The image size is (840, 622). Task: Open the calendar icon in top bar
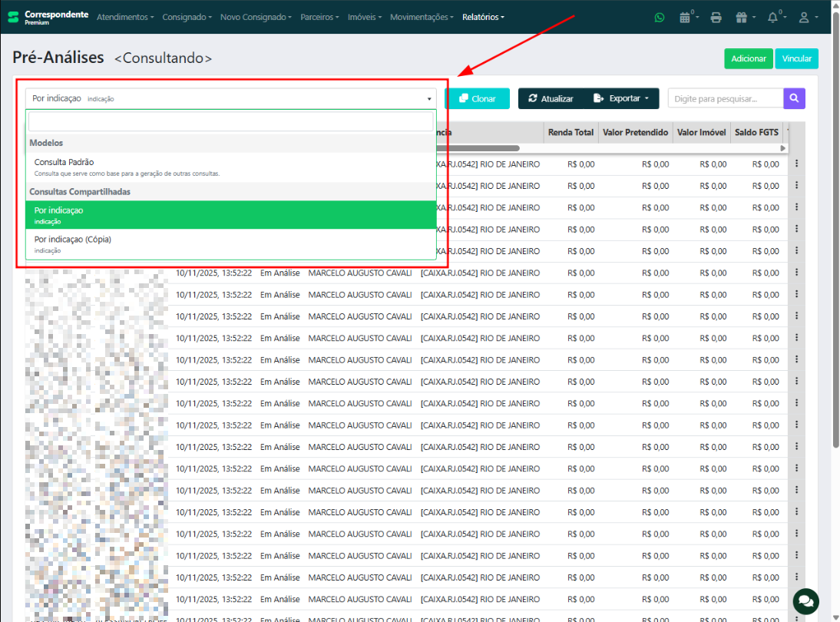coord(686,17)
